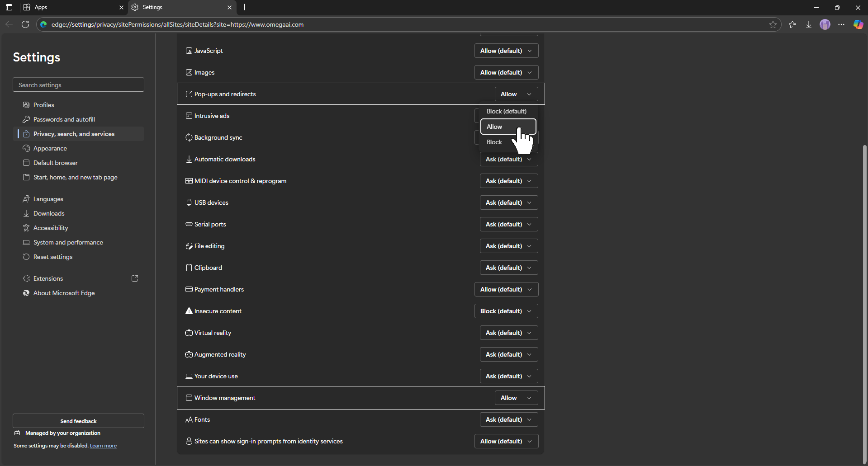Viewport: 868px width, 466px height.
Task: Open a new browser tab
Action: pos(245,7)
